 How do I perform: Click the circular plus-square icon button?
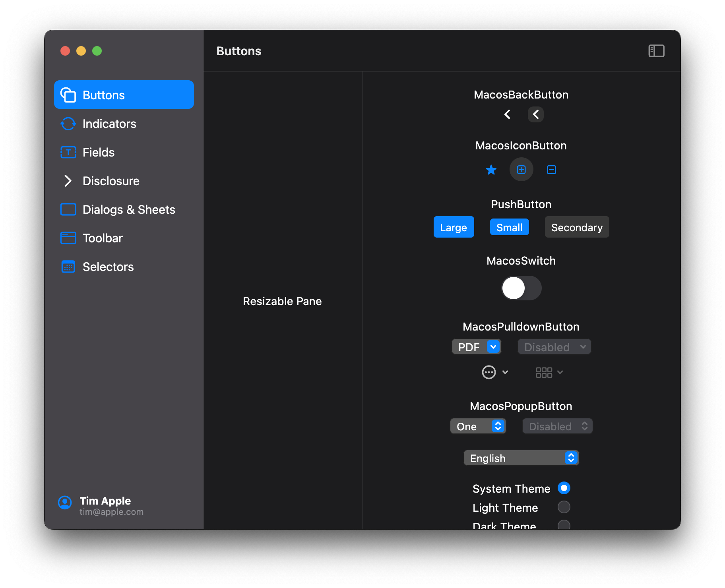tap(521, 170)
